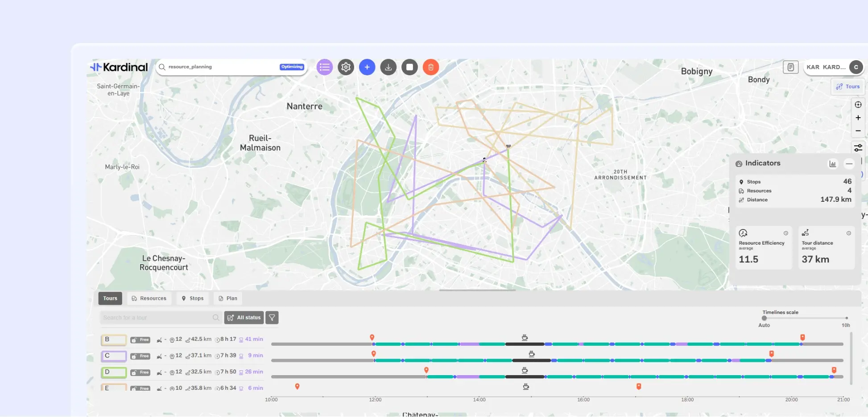Toggle the Free lock on tour E
This screenshot has height=417, width=868.
coord(140,388)
